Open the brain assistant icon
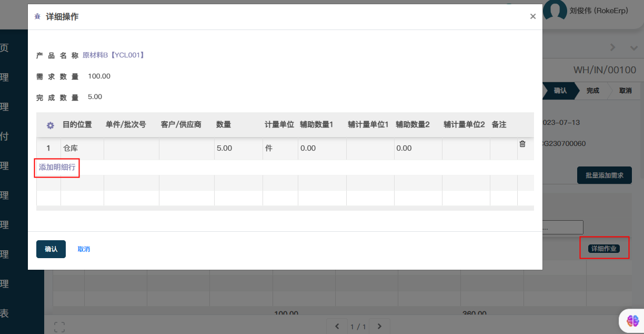Viewport: 644px width, 334px height. click(x=632, y=320)
